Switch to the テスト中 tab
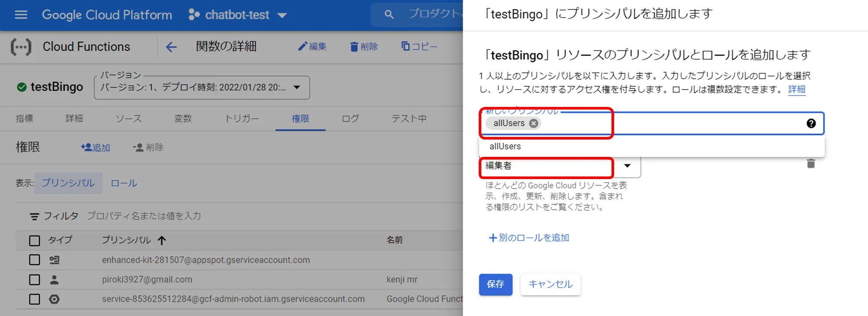868x316 pixels. 409,118
